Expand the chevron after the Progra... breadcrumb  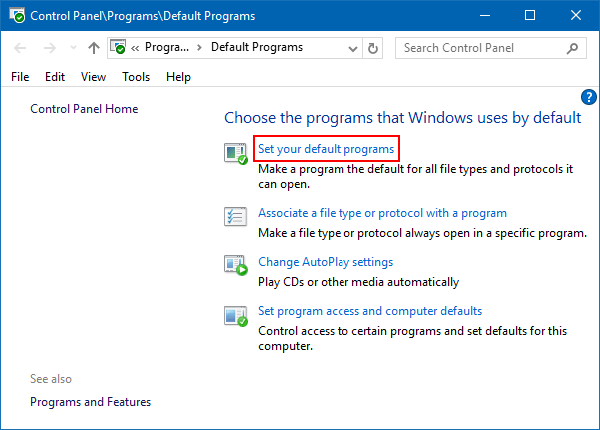[199, 48]
